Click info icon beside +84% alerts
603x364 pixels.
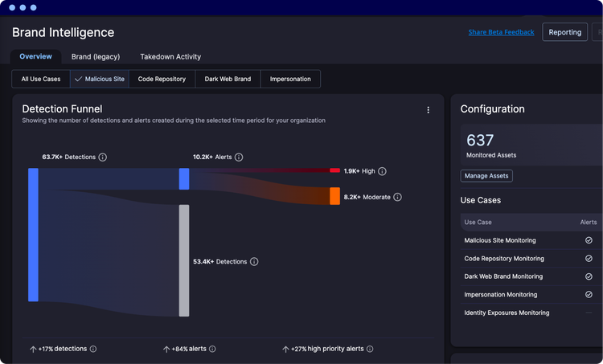click(x=212, y=349)
